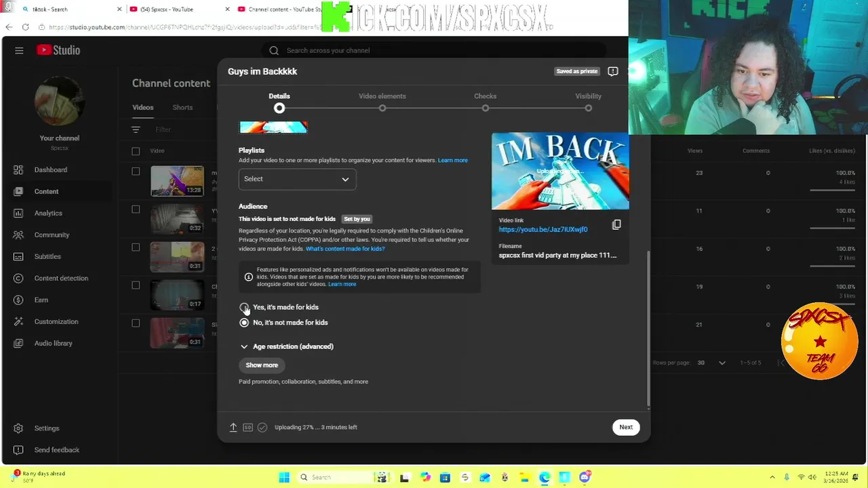
Task: Go to Content in the sidebar
Action: pyautogui.click(x=46, y=191)
